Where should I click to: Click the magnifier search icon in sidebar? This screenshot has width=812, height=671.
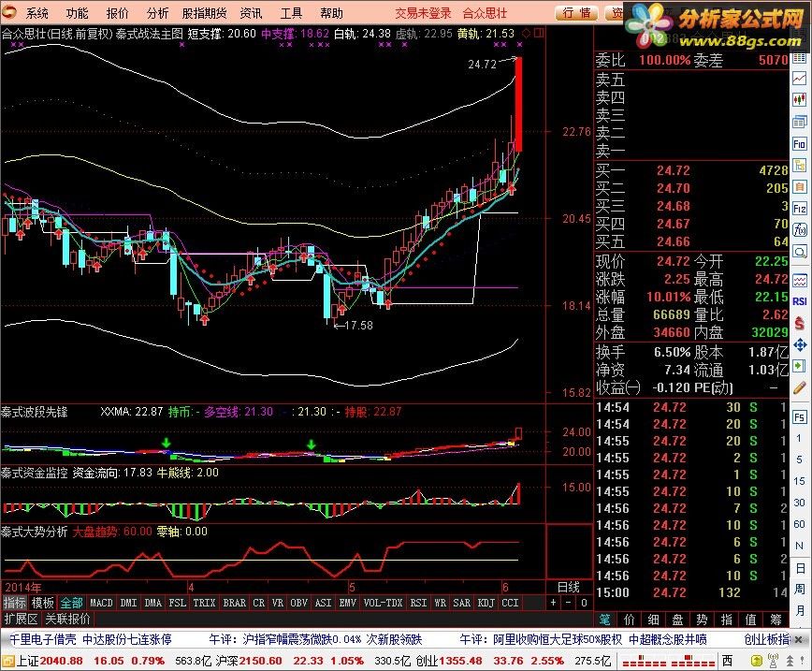coord(800,252)
